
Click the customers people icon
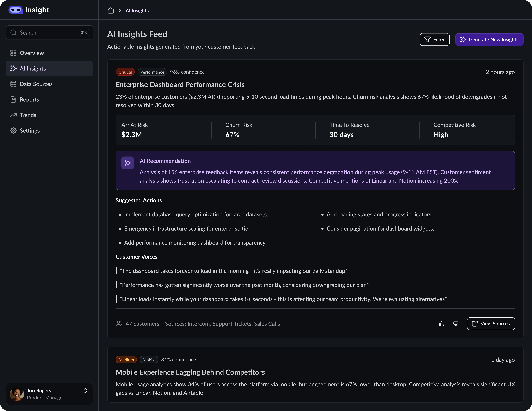[x=119, y=324]
